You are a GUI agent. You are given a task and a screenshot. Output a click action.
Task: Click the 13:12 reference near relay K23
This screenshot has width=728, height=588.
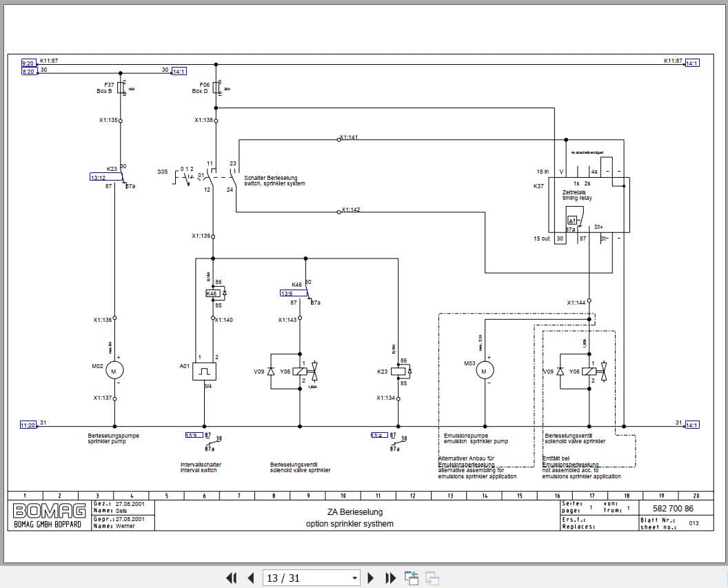tap(97, 179)
